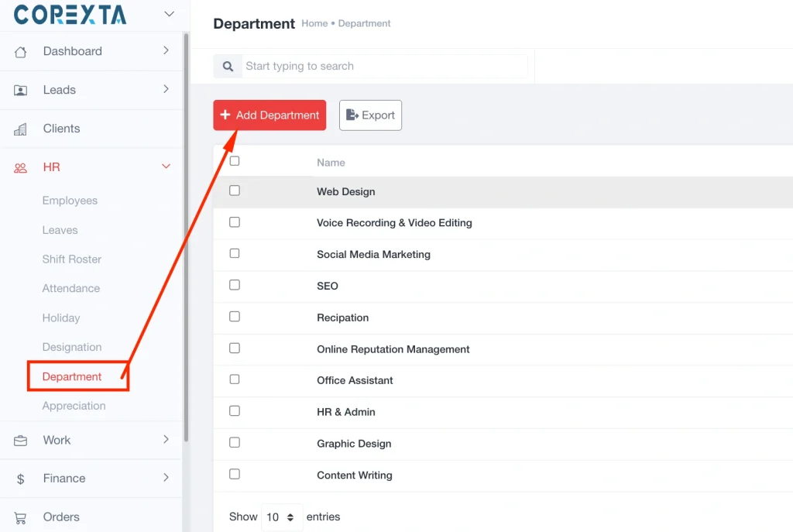Screen dimensions: 793x532
Task: Tick the Web Design row checkbox
Action: (235, 190)
